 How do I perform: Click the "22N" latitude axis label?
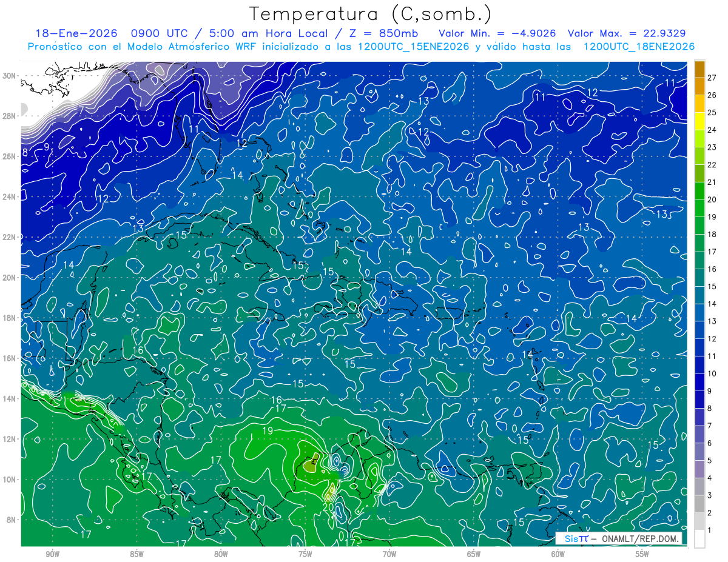[9, 237]
